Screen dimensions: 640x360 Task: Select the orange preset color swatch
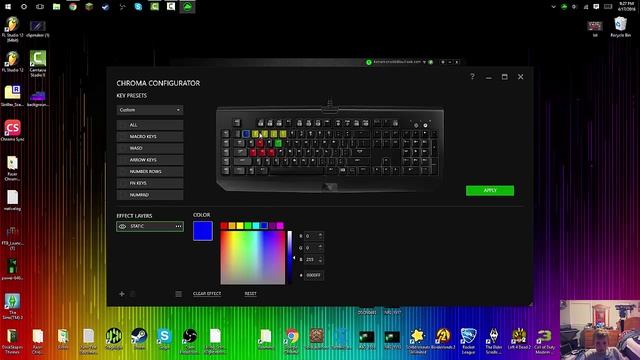click(232, 226)
